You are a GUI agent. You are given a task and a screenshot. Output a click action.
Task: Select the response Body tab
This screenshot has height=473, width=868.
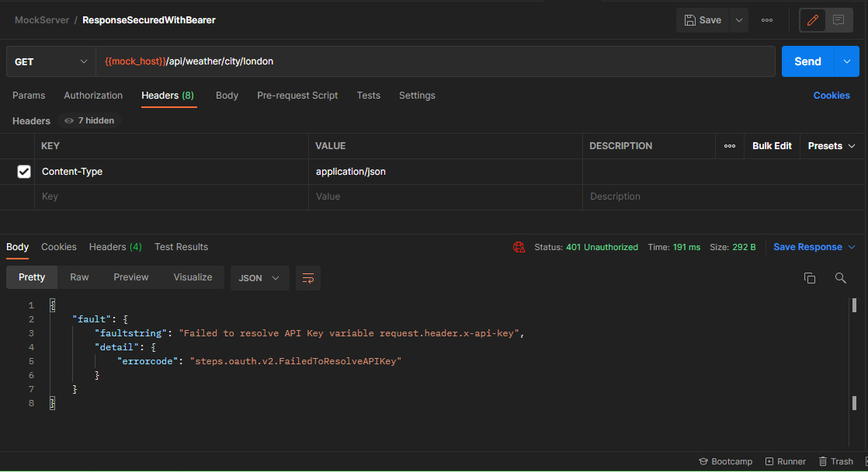point(17,247)
